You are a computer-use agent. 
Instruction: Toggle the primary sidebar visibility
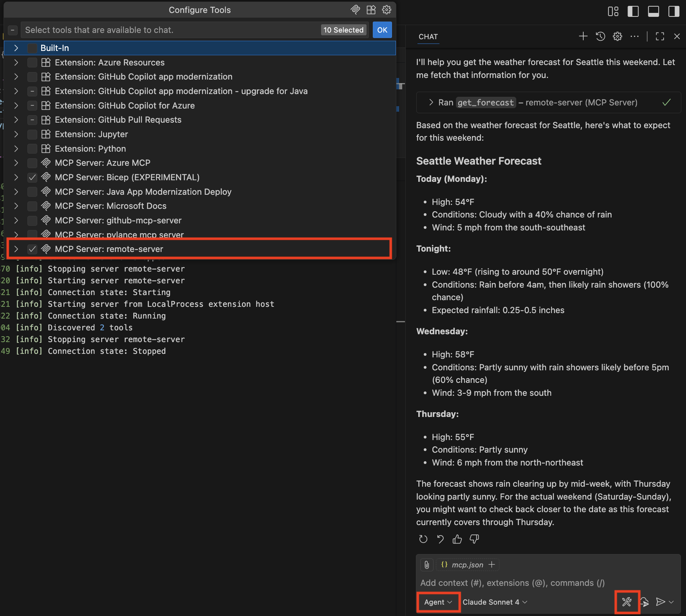(633, 11)
